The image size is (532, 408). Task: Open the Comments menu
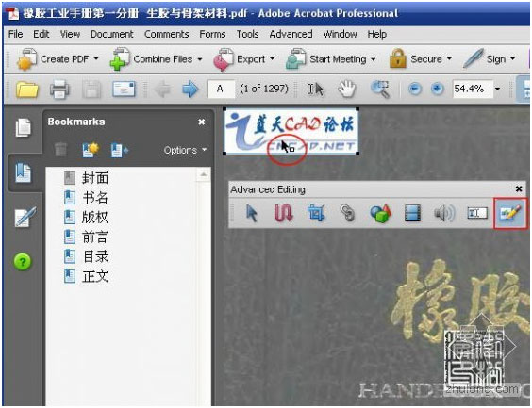click(167, 34)
